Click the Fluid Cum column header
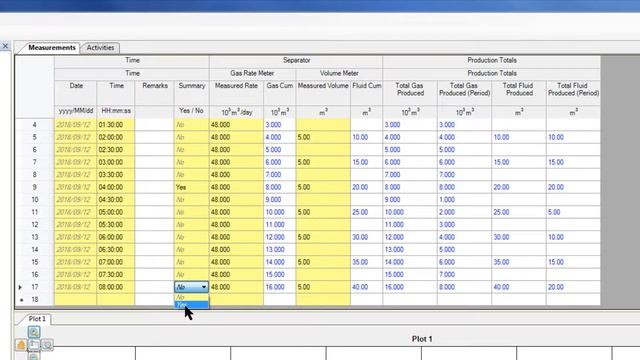 367,93
